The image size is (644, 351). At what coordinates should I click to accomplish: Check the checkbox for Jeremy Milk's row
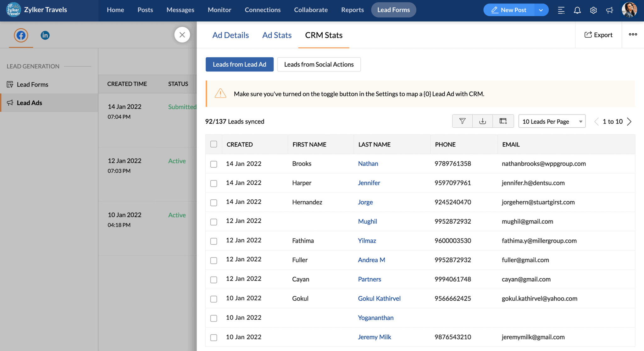point(214,337)
